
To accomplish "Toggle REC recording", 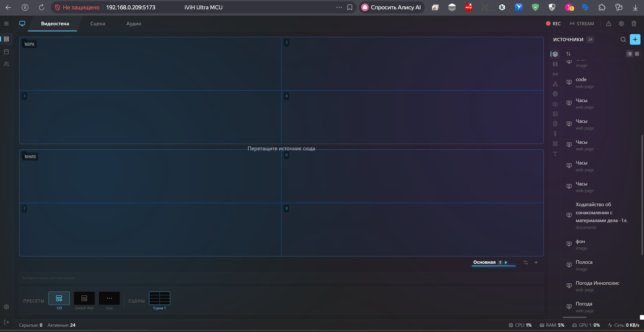I will [553, 23].
